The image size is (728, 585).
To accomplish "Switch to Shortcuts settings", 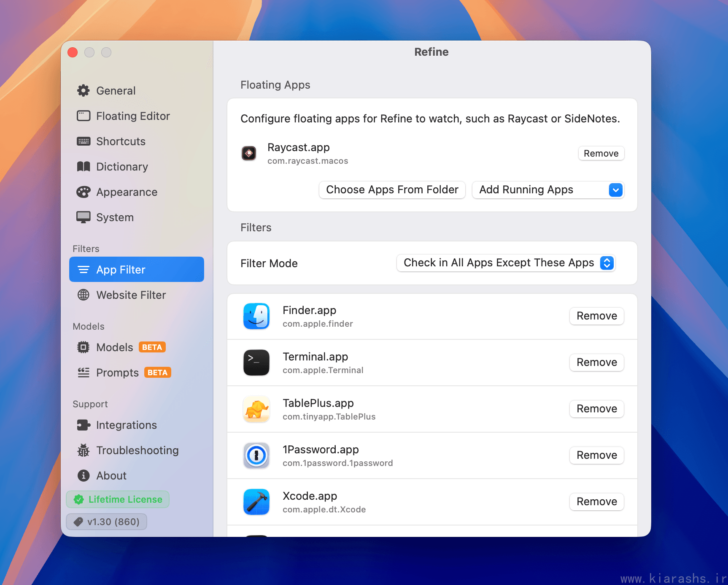I will tap(137, 141).
